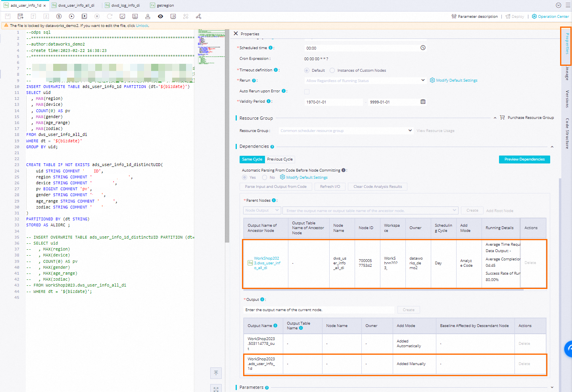Viewport: 572px width, 392px height.
Task: Open Parameter description icon link
Action: pos(474,17)
